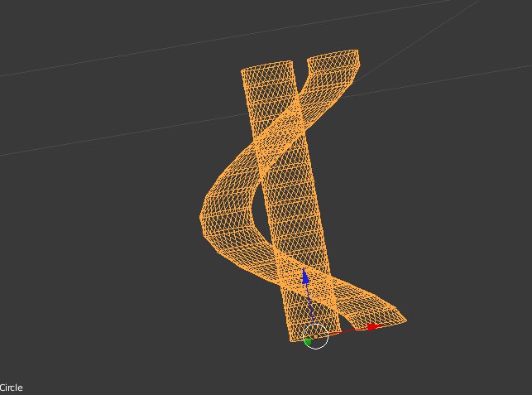This screenshot has height=395, width=532.
Task: Click the red X-axis gizmo arrow
Action: (x=375, y=327)
